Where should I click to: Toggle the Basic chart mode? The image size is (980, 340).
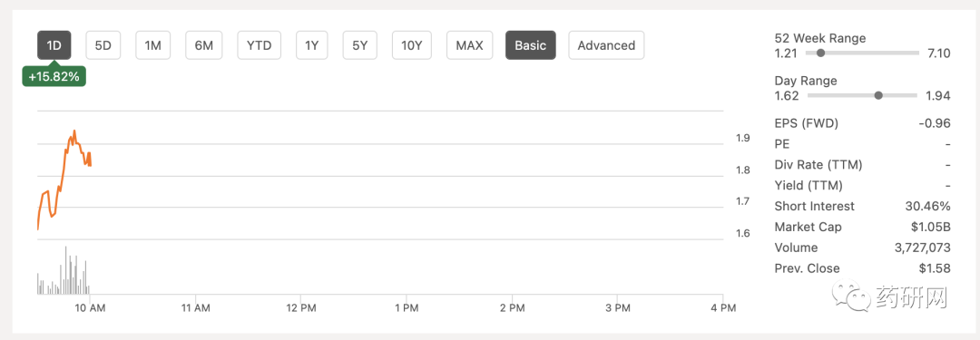[x=531, y=45]
